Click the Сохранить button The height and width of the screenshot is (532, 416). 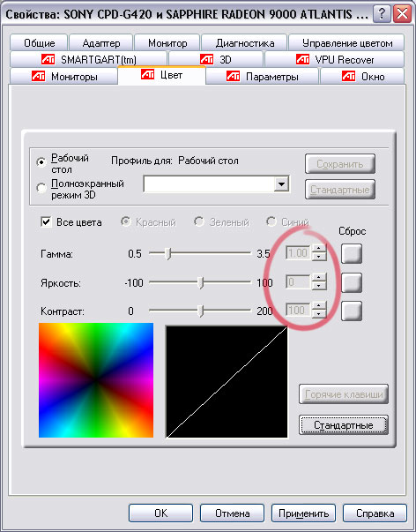(x=340, y=164)
